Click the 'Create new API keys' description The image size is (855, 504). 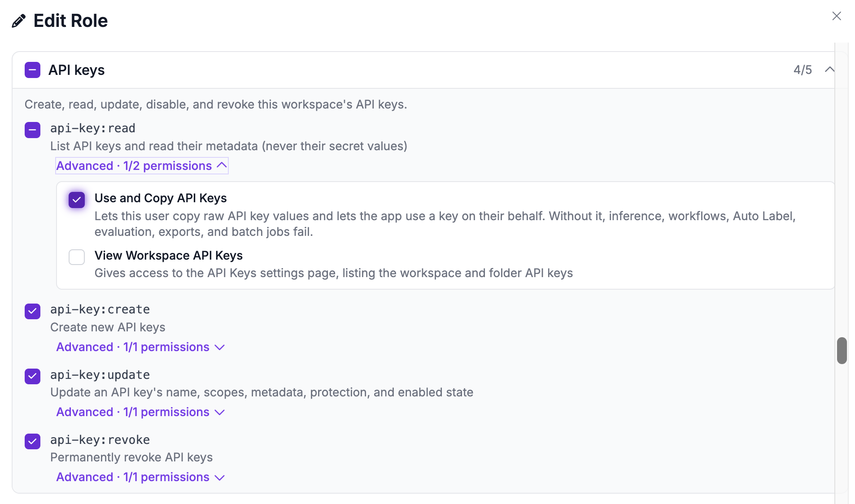[x=108, y=327]
